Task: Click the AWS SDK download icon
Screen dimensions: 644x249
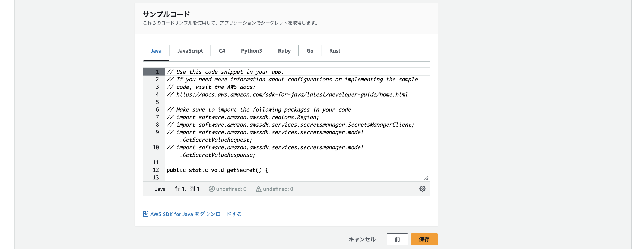Action: pyautogui.click(x=145, y=214)
